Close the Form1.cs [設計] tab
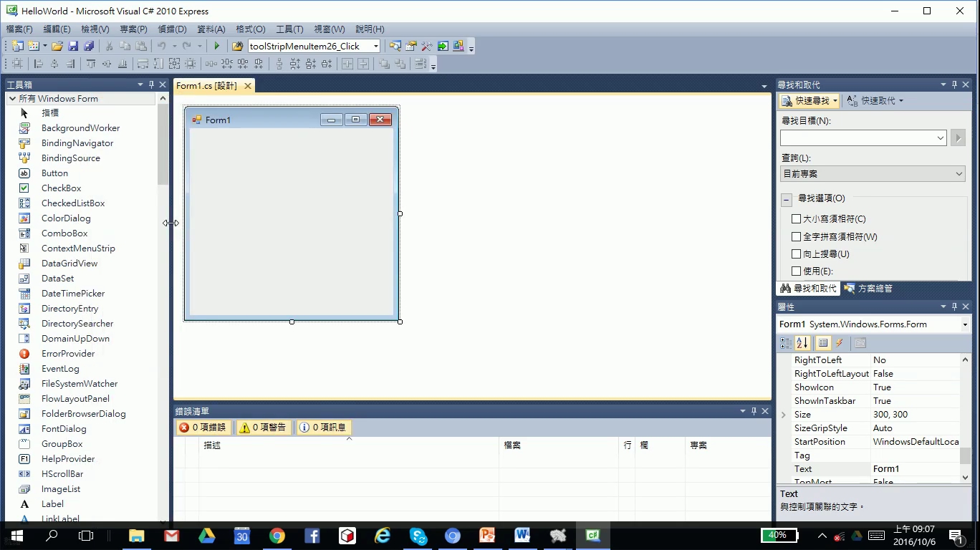Image resolution: width=980 pixels, height=550 pixels. pos(248,86)
